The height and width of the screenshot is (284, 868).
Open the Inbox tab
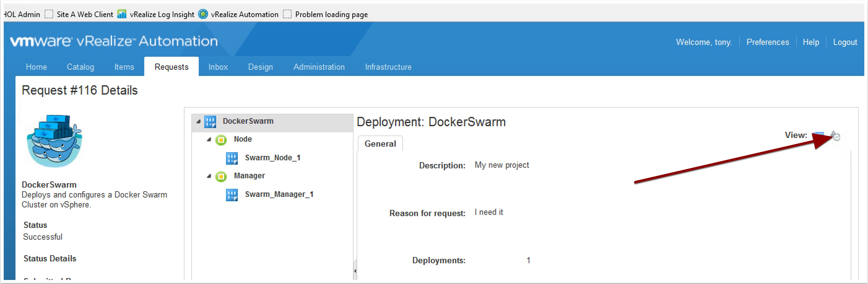click(218, 67)
